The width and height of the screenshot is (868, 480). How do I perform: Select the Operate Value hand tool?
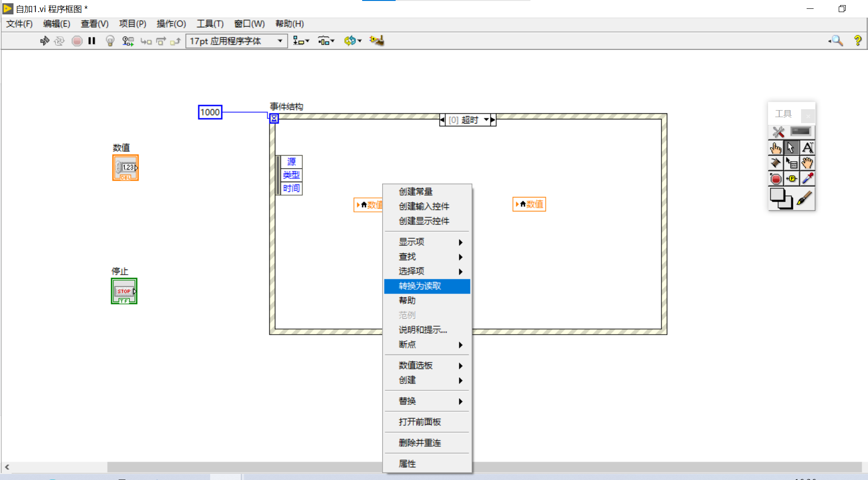(776, 148)
